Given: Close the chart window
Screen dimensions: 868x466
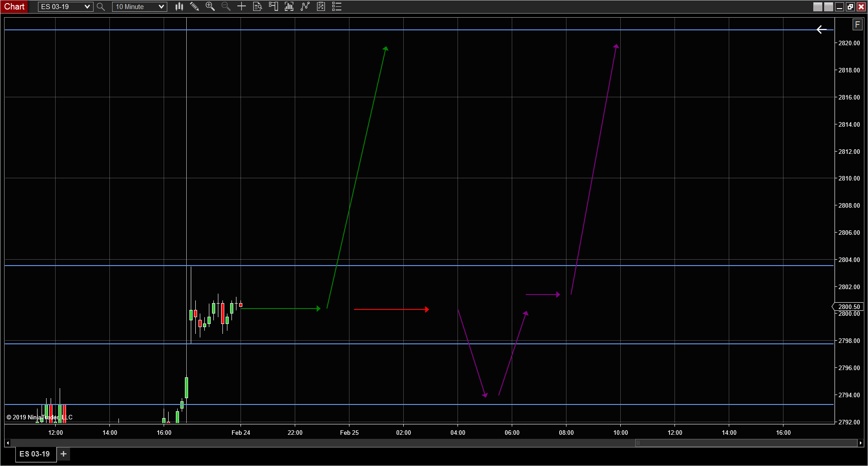Looking at the screenshot, I should 861,7.
